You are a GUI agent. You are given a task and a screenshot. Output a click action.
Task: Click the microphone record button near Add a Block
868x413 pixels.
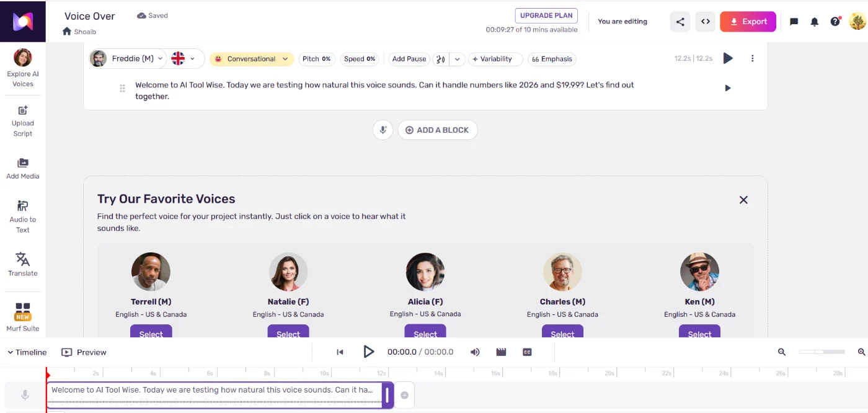coord(383,130)
